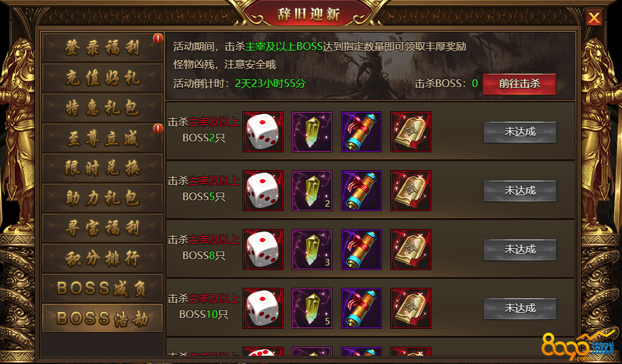Viewport: 622px width, 364px height.
Task: Click the dice reward in BOSS2只 row
Action: [263, 132]
